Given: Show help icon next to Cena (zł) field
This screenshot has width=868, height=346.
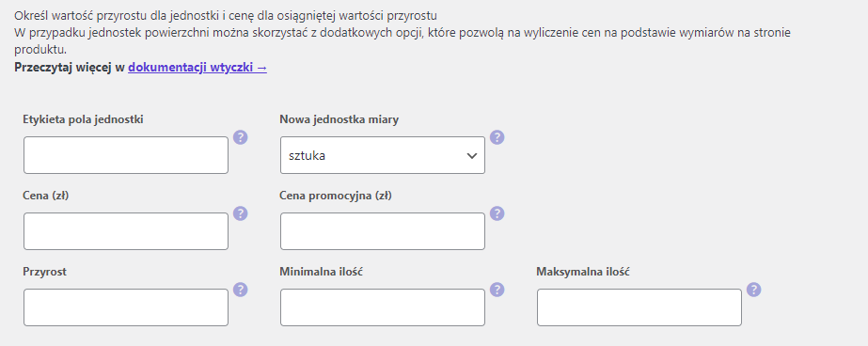Looking at the screenshot, I should 240,213.
